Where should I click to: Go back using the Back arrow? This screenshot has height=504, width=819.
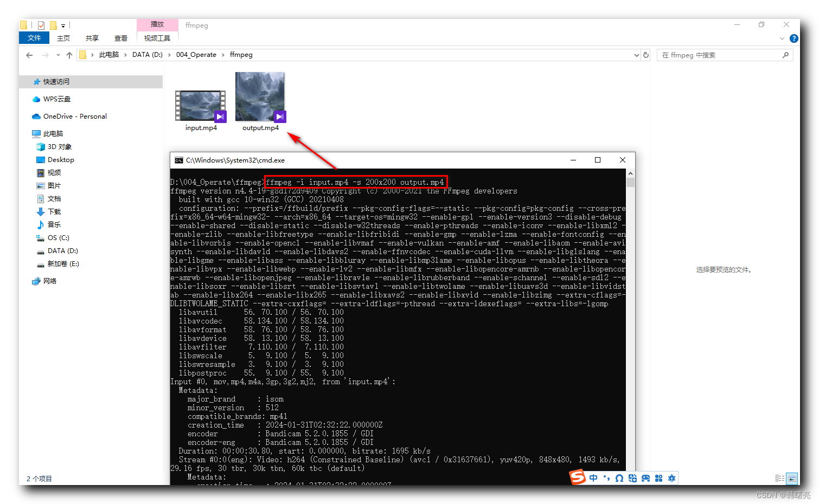click(x=29, y=55)
